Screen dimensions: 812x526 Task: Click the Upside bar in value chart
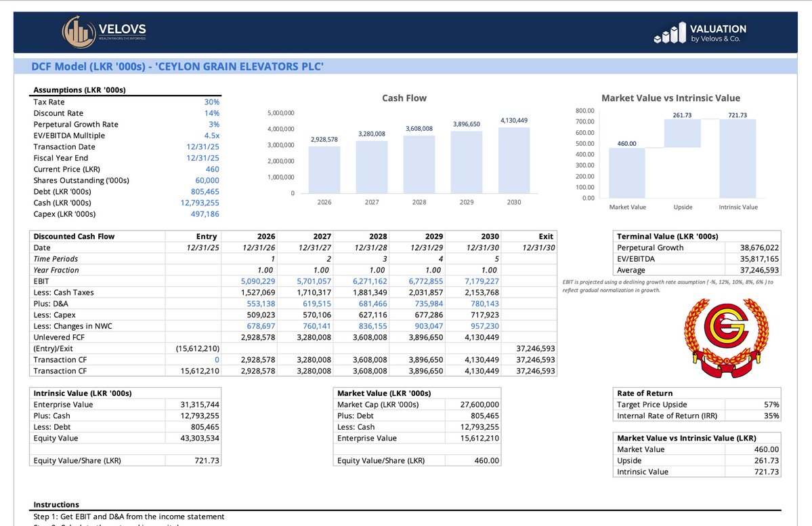click(x=682, y=134)
